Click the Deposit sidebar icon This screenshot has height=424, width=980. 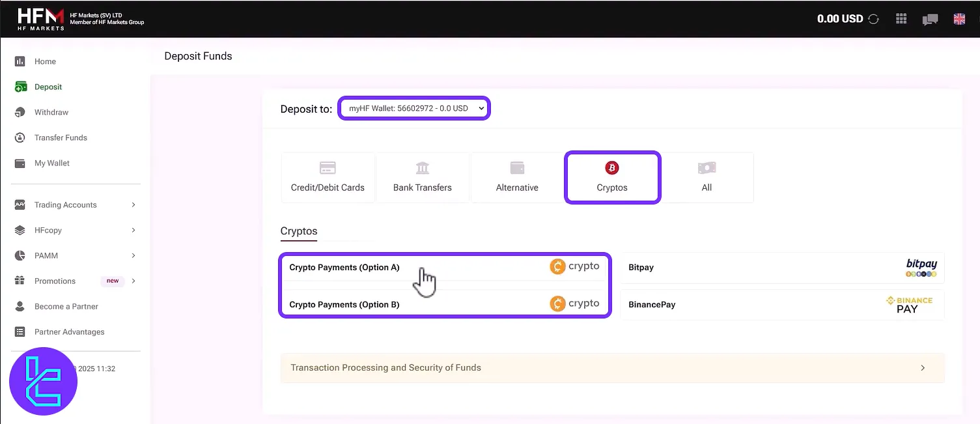pyautogui.click(x=20, y=87)
